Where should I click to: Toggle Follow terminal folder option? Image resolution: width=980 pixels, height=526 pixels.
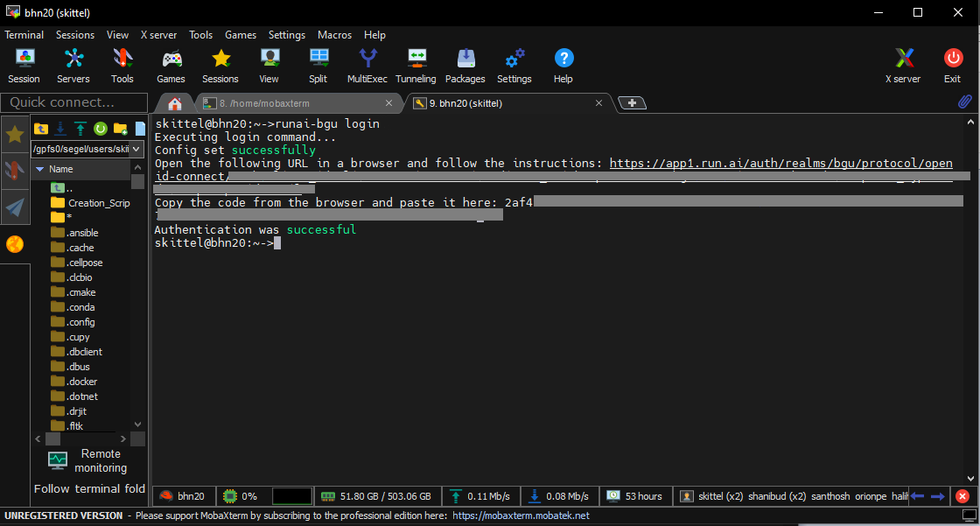(89, 488)
